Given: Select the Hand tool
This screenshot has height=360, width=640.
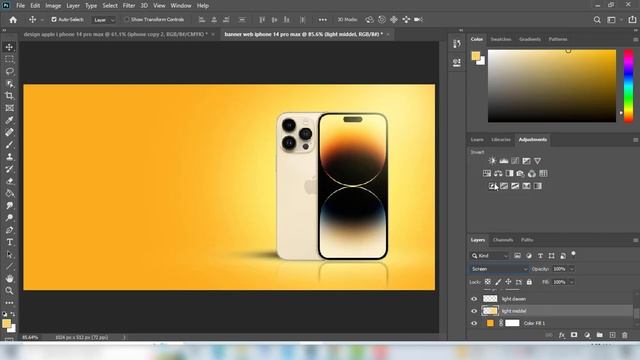Looking at the screenshot, I should click(x=9, y=279).
